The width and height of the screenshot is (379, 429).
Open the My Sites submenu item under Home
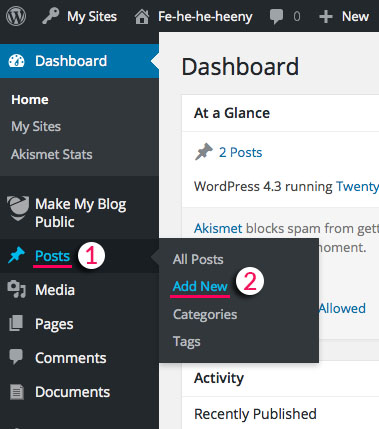36,127
